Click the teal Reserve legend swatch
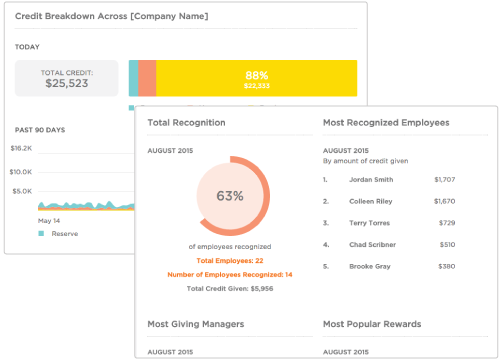 [41, 233]
